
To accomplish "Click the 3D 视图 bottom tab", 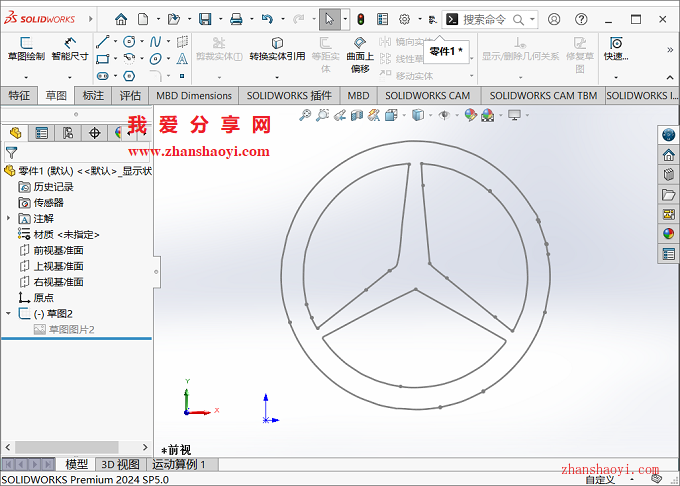I will [120, 464].
